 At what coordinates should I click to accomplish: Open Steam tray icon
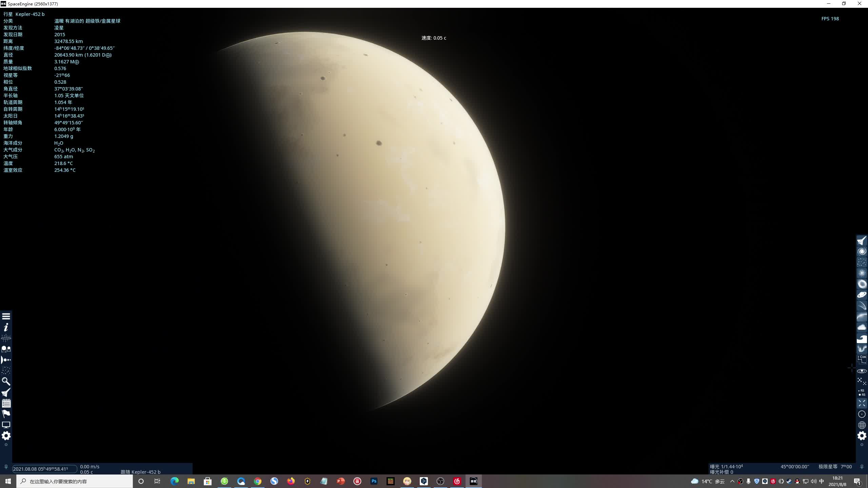coord(789,481)
